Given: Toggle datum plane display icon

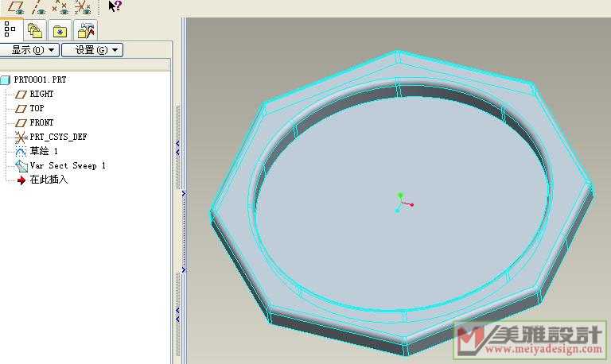Looking at the screenshot, I should (17, 7).
